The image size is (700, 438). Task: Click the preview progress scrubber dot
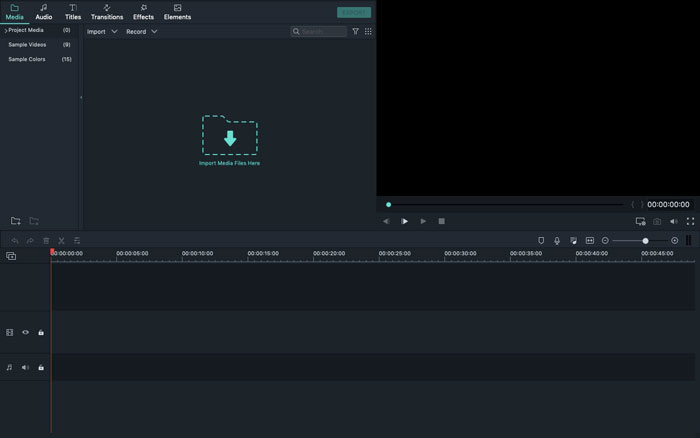coord(388,204)
